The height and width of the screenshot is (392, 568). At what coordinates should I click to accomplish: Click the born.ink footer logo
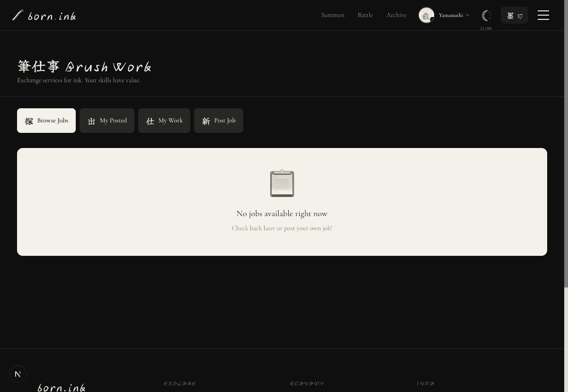pyautogui.click(x=62, y=387)
